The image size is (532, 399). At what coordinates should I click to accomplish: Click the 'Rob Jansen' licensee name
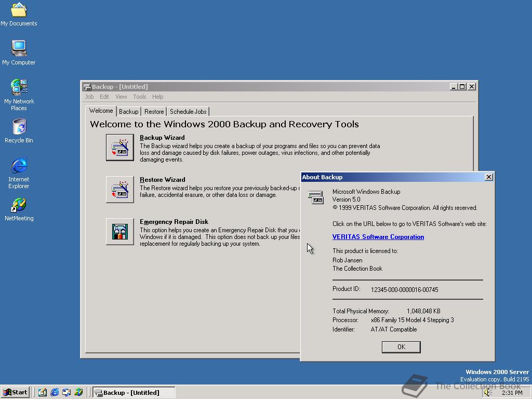pos(348,260)
